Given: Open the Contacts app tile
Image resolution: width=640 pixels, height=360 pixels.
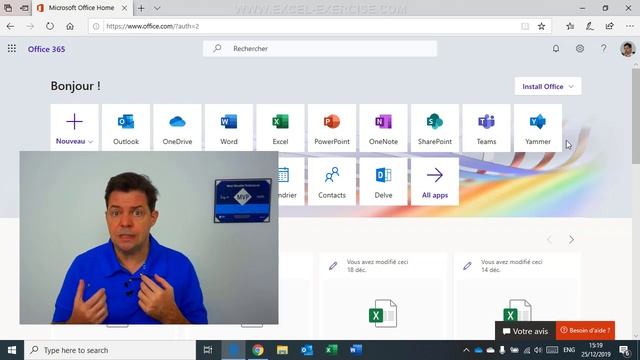Looking at the screenshot, I should [332, 182].
